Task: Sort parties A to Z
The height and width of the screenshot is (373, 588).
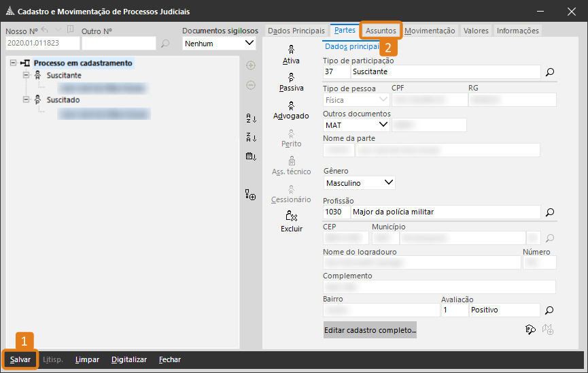Action: click(251, 118)
